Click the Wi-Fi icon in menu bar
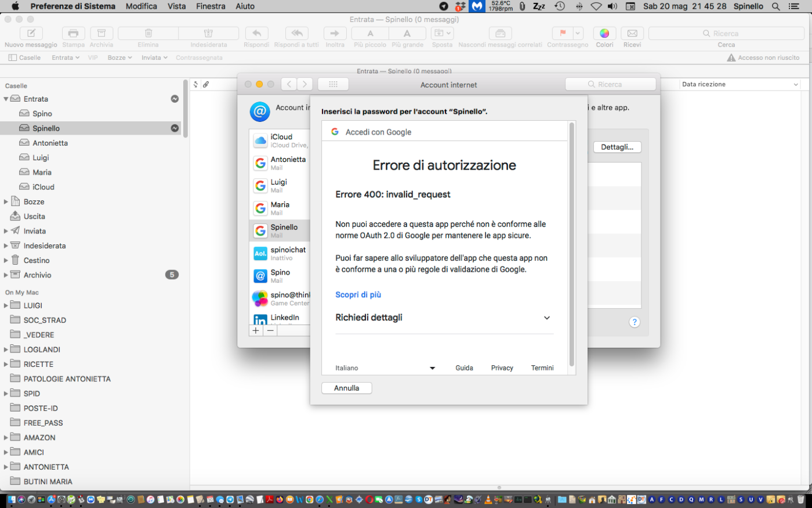The image size is (812, 508). click(596, 6)
